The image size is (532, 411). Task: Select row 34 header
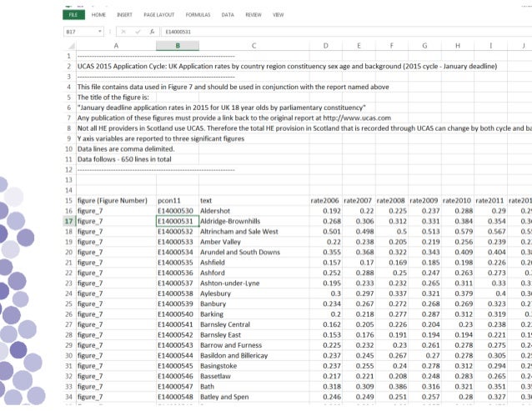[x=69, y=397]
